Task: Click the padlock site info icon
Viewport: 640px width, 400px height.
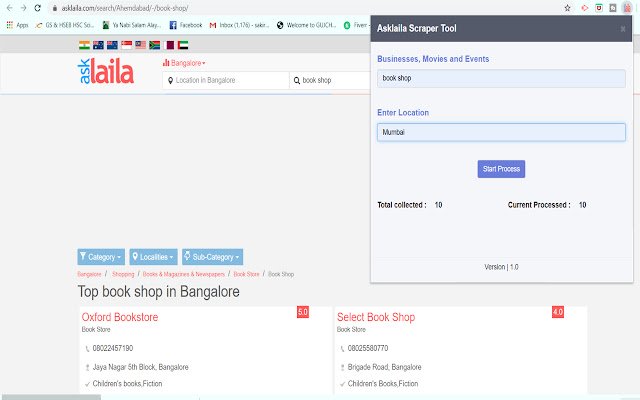Action: 55,8
